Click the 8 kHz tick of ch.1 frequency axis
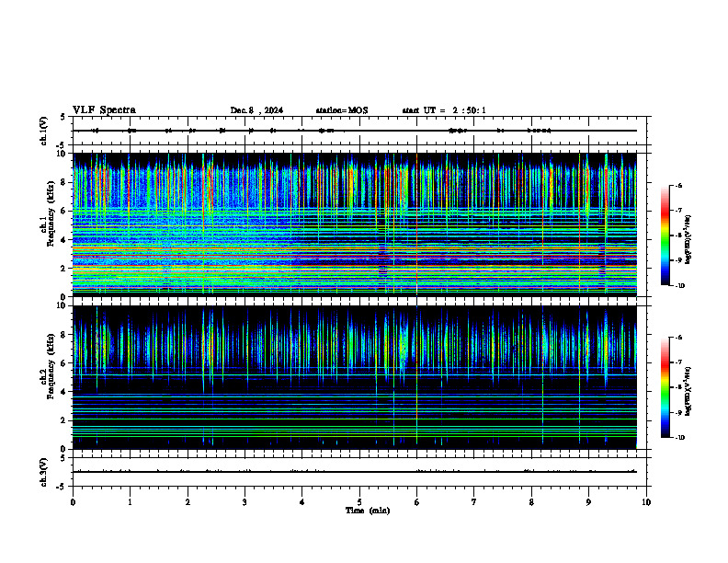The height and width of the screenshot is (563, 728). click(64, 182)
